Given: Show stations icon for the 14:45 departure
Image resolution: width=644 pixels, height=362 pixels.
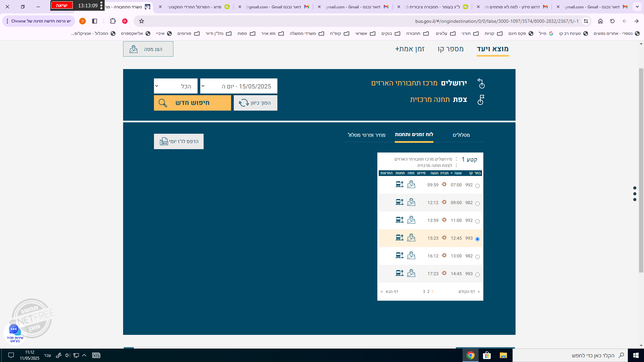Looking at the screenshot, I should 399,273.
